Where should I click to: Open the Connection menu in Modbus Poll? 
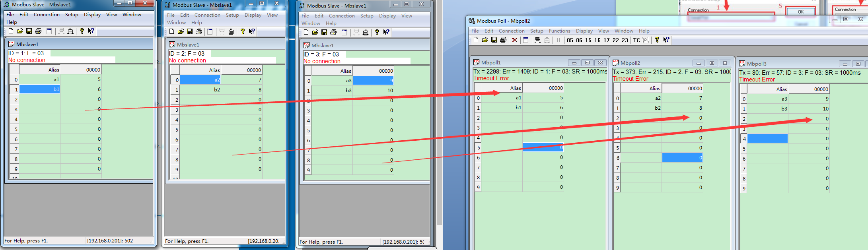pyautogui.click(x=512, y=31)
